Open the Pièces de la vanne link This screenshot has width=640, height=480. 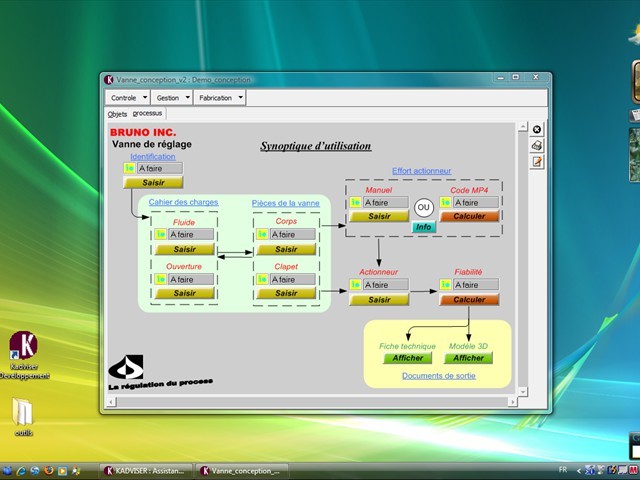pos(286,203)
